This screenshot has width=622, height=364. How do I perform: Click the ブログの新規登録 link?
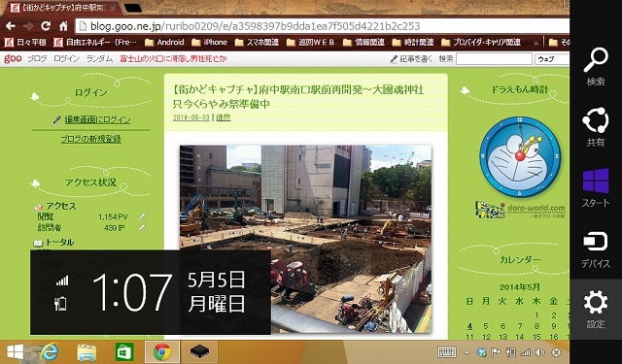(90, 139)
